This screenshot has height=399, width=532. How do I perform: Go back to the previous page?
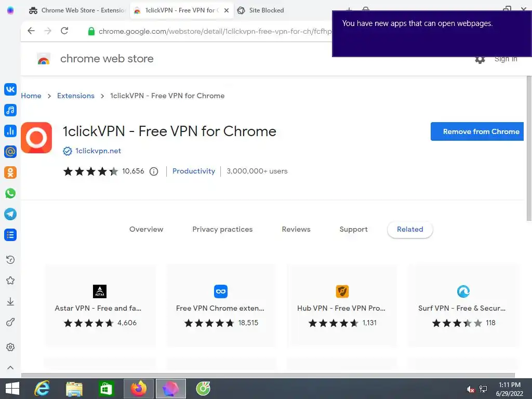coord(31,31)
